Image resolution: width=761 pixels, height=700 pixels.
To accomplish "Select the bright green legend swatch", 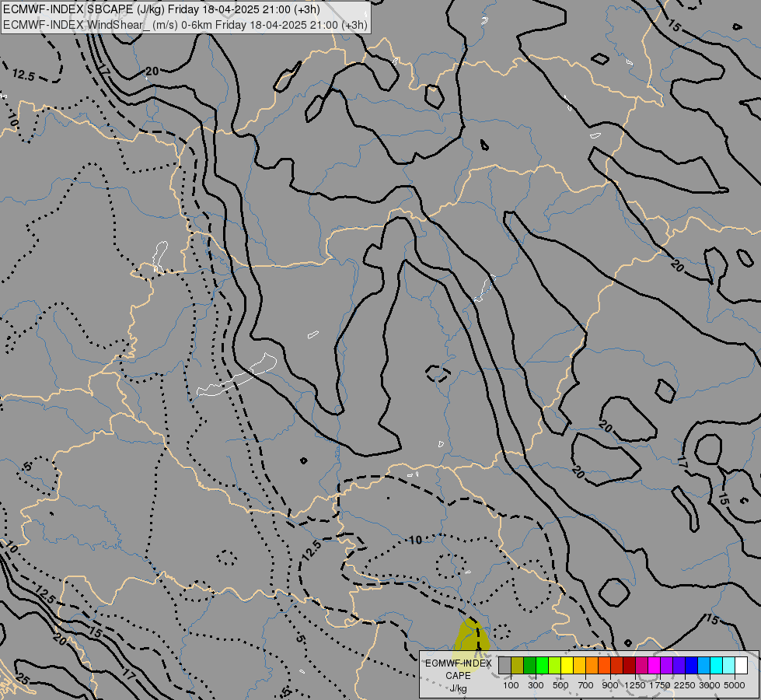I will [542, 666].
